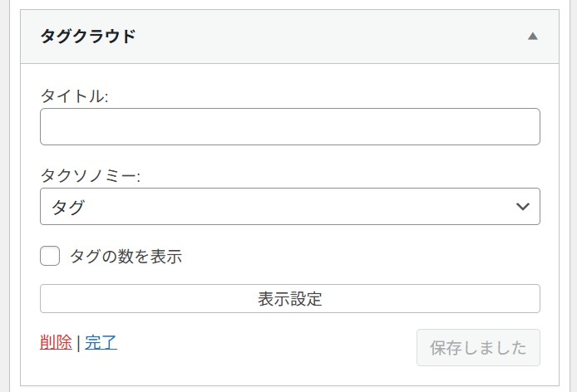Open the タクソノミー dropdown
Viewport: 577px width, 392px height.
(289, 207)
